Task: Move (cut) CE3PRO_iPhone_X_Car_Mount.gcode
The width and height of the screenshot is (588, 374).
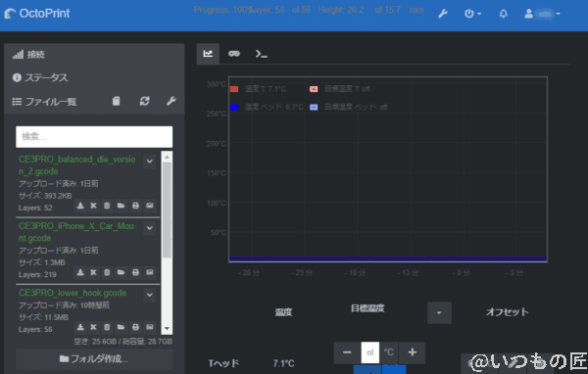Action: (93, 272)
